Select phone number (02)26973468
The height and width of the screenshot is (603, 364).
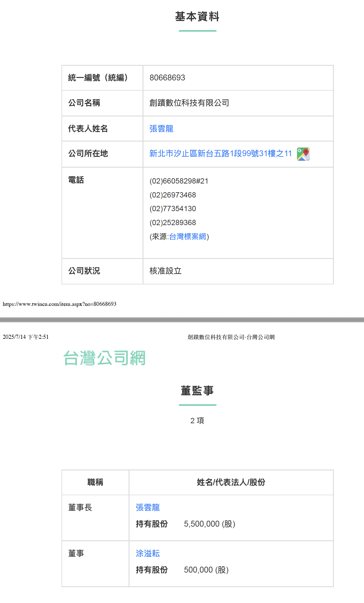click(x=173, y=195)
